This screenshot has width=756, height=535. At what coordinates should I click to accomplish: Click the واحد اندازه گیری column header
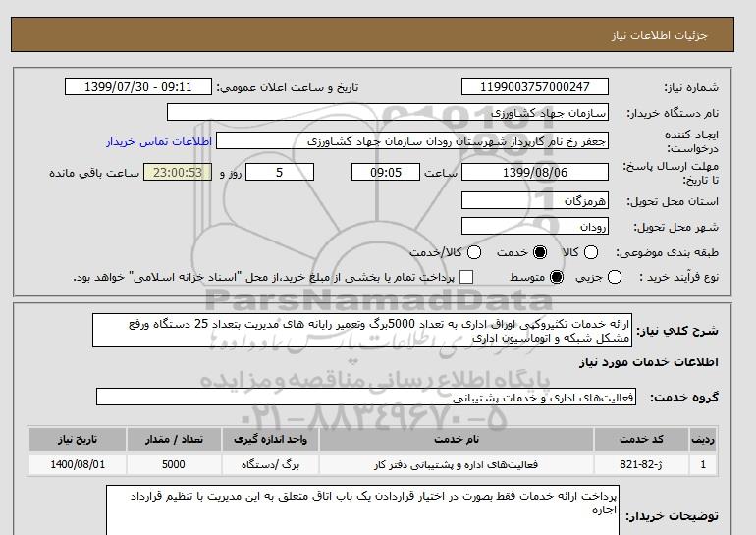click(x=270, y=439)
